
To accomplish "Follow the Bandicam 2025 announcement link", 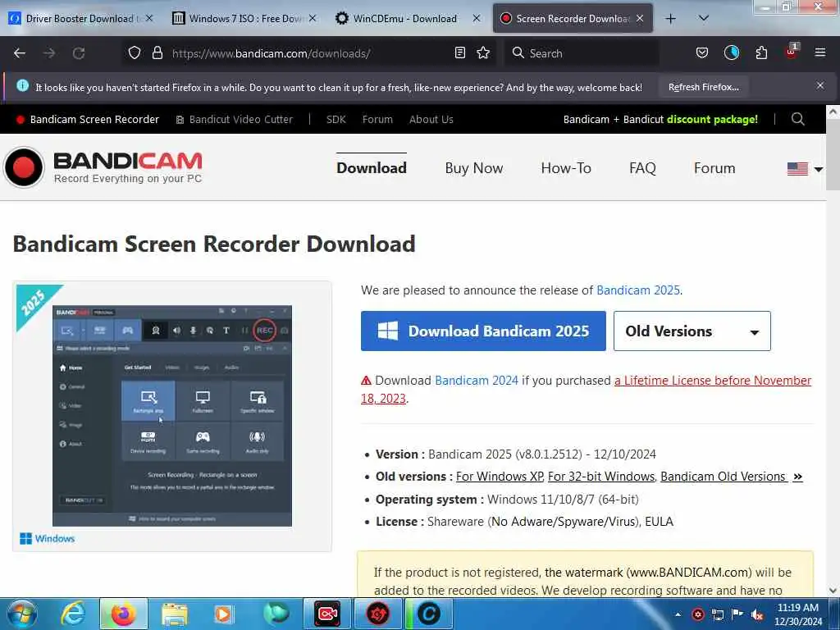I will pyautogui.click(x=637, y=290).
